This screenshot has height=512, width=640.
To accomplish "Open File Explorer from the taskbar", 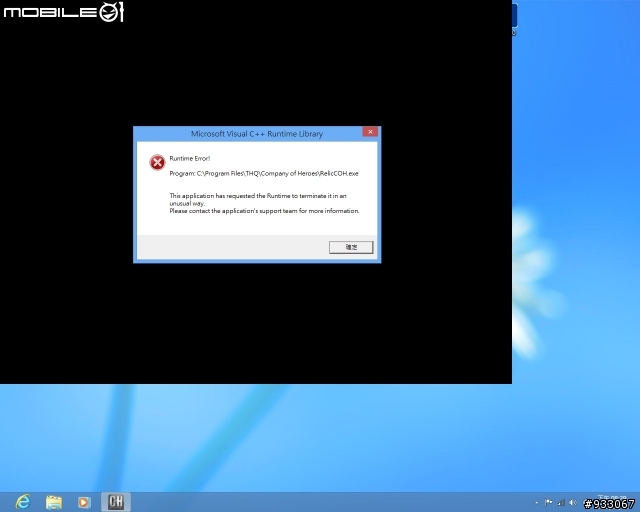I will [53, 502].
